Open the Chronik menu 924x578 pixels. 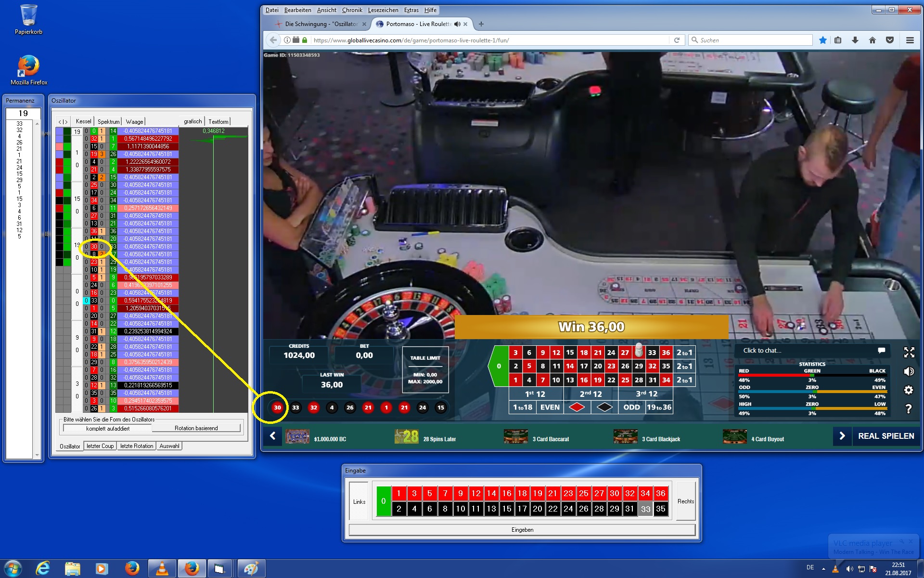click(x=352, y=10)
